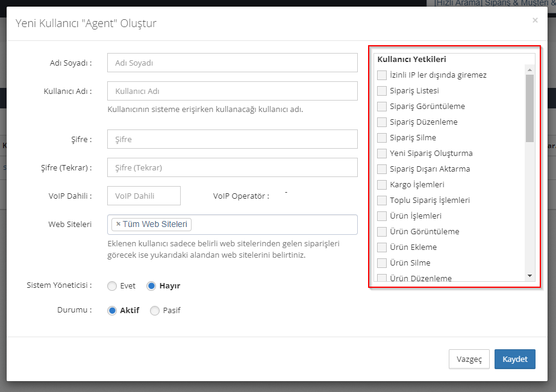Check the 'Sipariş Listesi' permission
Image resolution: width=556 pixels, height=392 pixels.
click(x=381, y=91)
